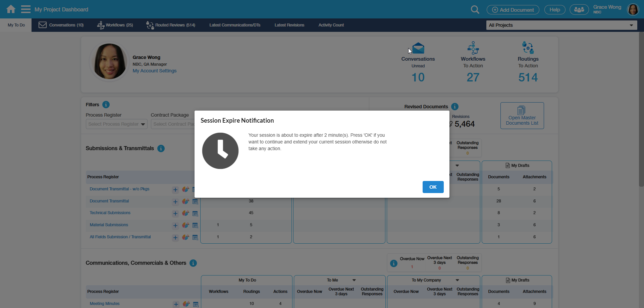Image resolution: width=644 pixels, height=308 pixels.
Task: Open My Account Settings link
Action: [x=154, y=71]
